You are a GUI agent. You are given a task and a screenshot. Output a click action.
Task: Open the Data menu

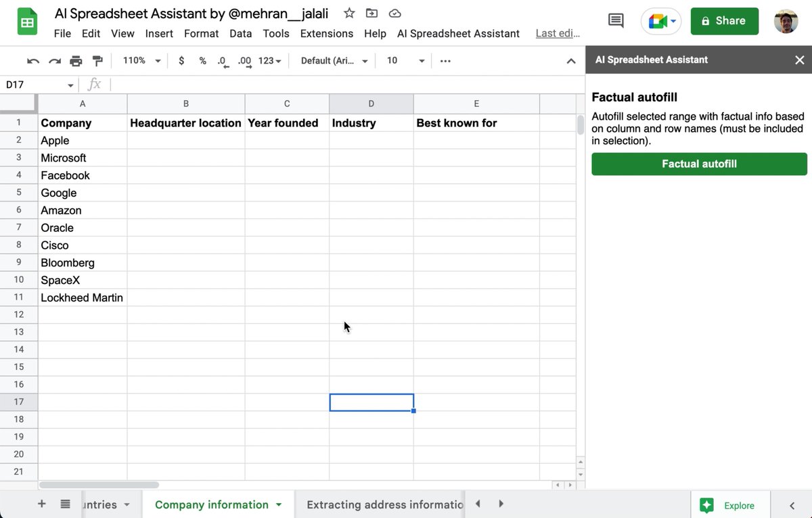(x=240, y=33)
